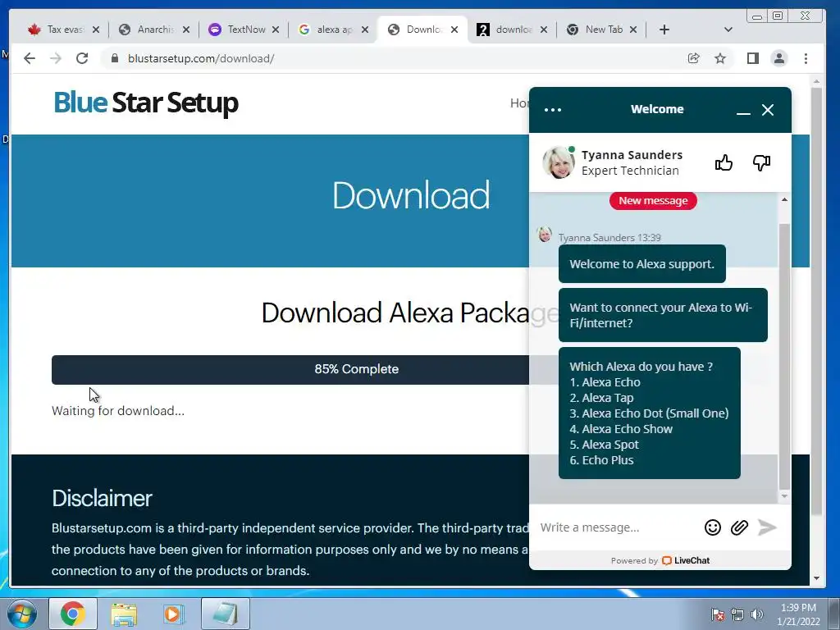Click the browser forward arrow
840x630 pixels.
coord(56,58)
